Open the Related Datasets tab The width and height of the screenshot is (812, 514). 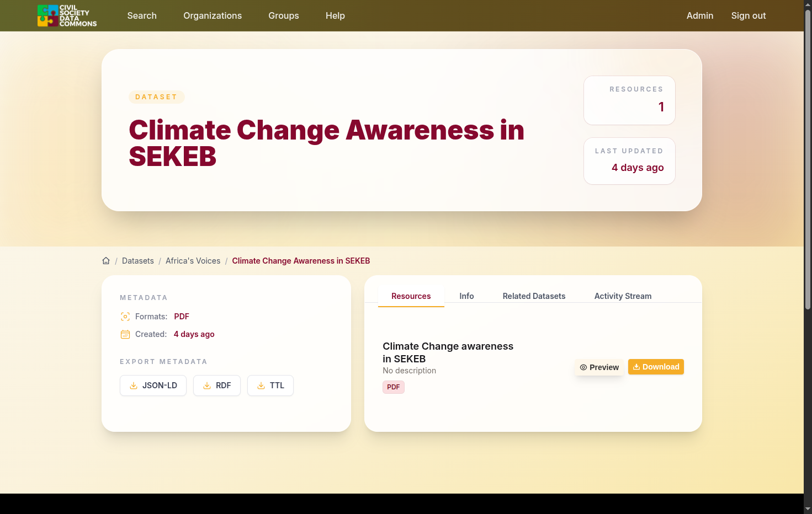tap(534, 296)
